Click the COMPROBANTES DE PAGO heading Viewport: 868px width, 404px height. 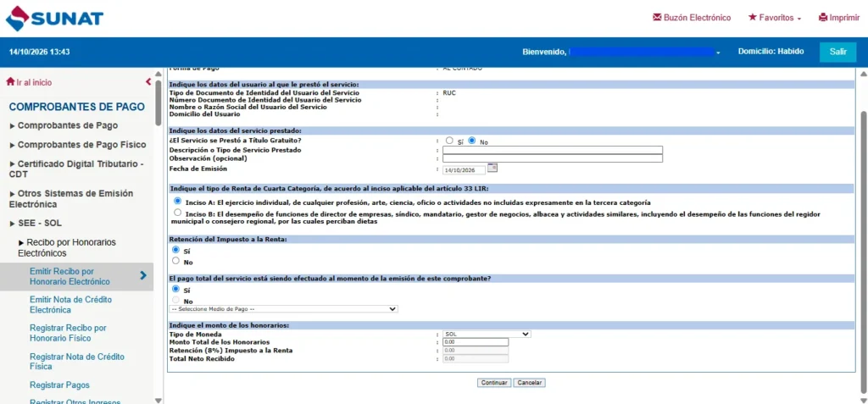(77, 107)
